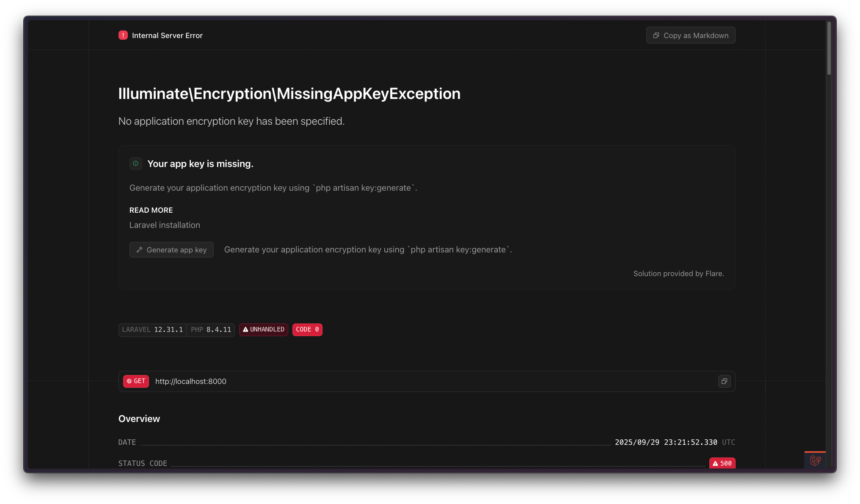This screenshot has height=504, width=860.
Task: Click the No application encryption key message
Action: click(x=232, y=121)
